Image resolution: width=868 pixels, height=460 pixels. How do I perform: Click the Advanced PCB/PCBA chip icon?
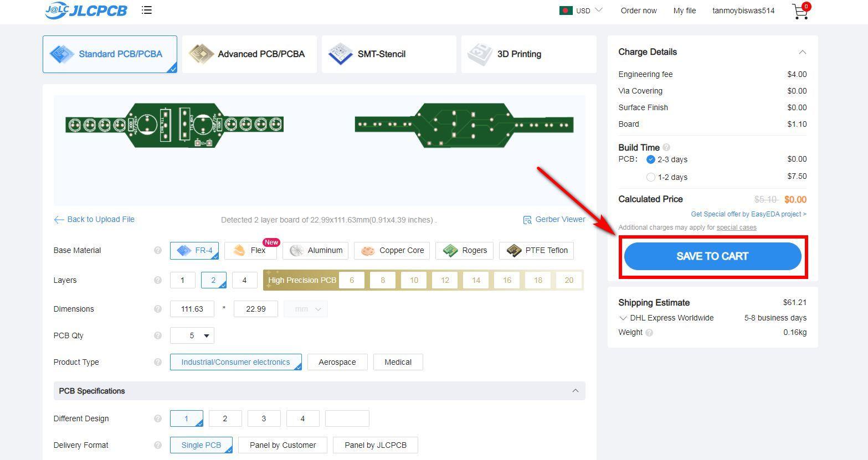(x=201, y=54)
